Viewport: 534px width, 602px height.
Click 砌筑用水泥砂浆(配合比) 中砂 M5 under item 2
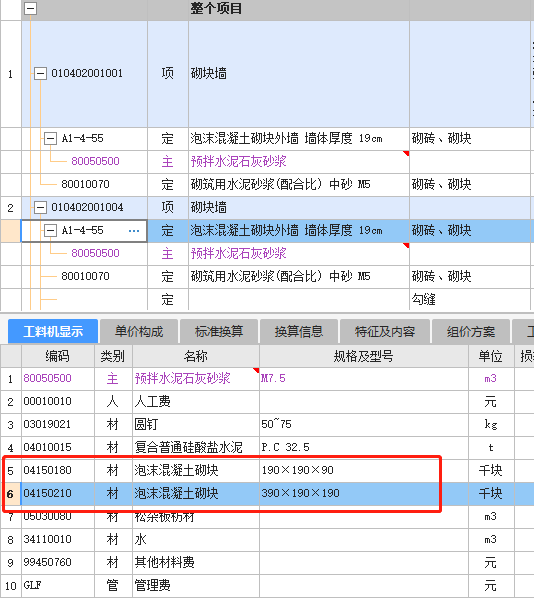click(281, 276)
